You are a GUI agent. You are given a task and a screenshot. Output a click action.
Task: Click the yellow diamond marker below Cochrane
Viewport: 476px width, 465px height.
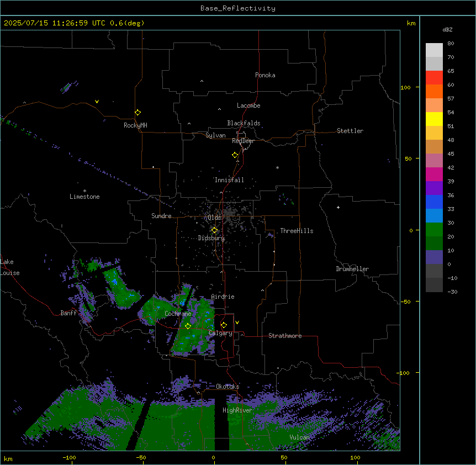coord(188,326)
